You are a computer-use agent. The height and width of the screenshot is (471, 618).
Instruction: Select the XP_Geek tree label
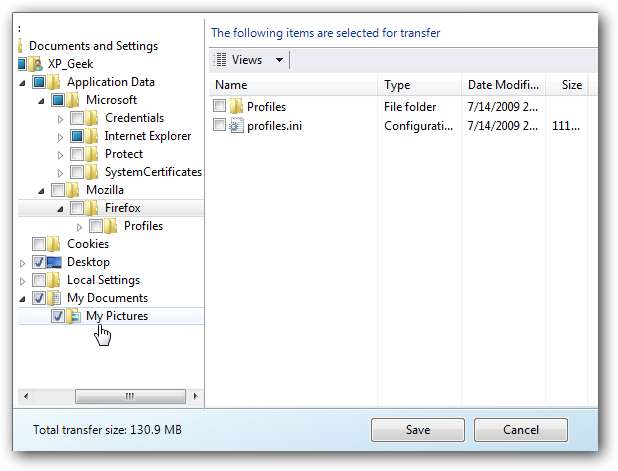(71, 64)
